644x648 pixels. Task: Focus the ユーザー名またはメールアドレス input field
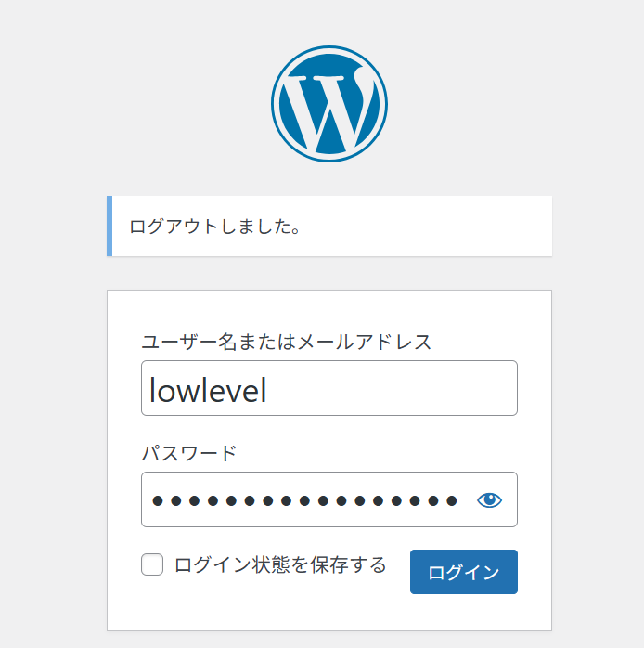[328, 388]
